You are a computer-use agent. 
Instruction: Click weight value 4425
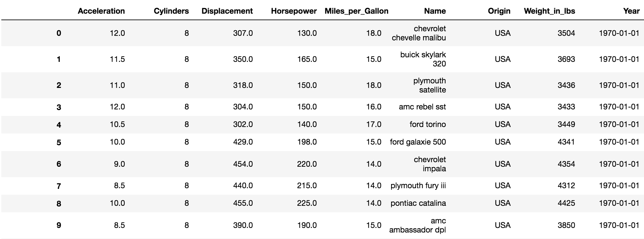tap(566, 203)
